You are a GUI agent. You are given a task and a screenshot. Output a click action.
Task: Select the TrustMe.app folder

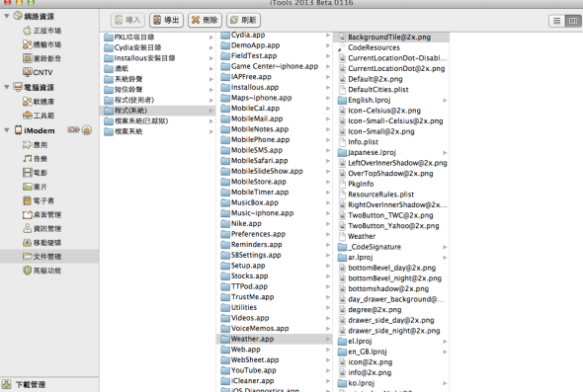click(274, 297)
